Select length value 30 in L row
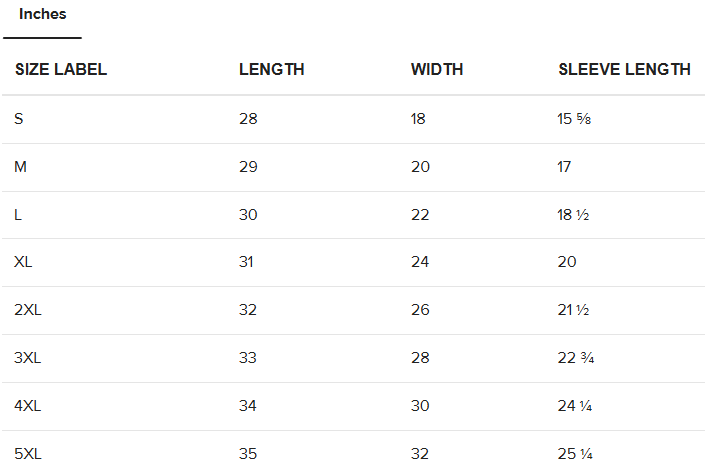Viewport: 705px width, 471px height. (248, 215)
